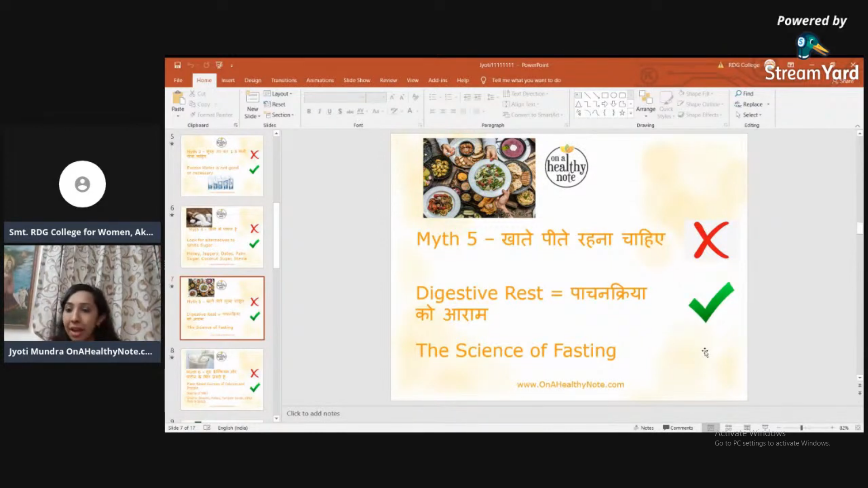Viewport: 868px width, 488px height.
Task: Switch to Slide Sorter view icon
Action: pos(728,427)
